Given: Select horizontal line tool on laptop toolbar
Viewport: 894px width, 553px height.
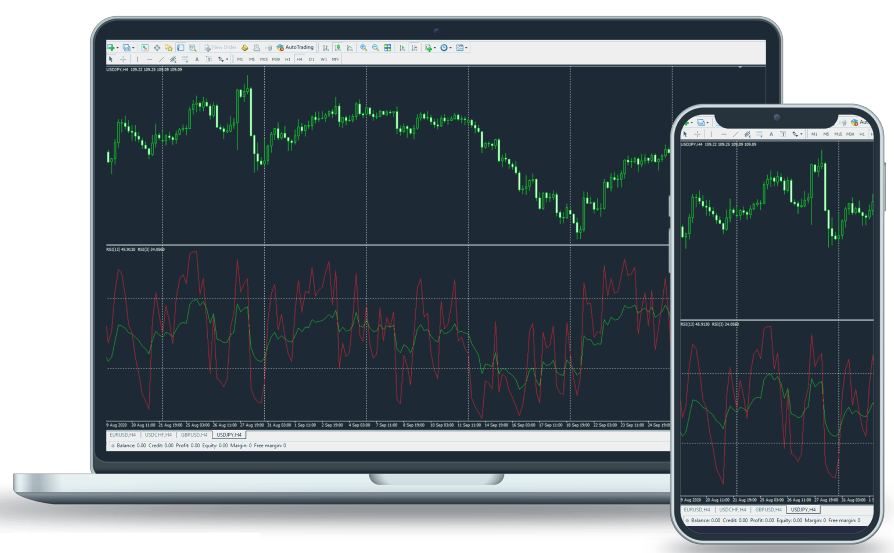Looking at the screenshot, I should 148,59.
